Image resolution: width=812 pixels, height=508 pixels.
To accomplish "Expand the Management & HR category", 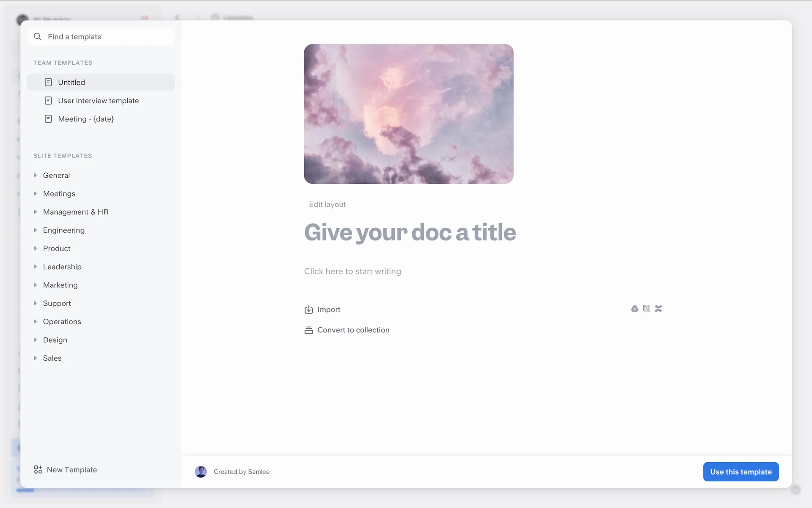I will click(x=36, y=212).
